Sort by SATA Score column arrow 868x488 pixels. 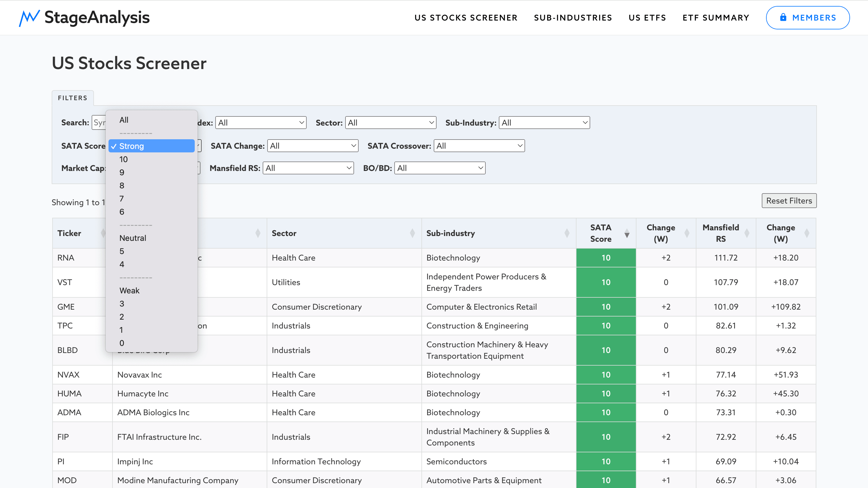627,233
